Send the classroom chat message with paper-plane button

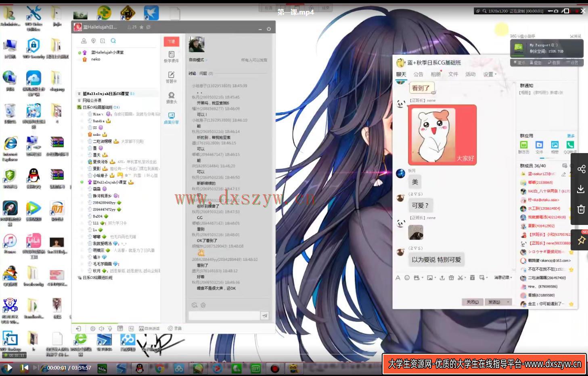click(x=265, y=315)
